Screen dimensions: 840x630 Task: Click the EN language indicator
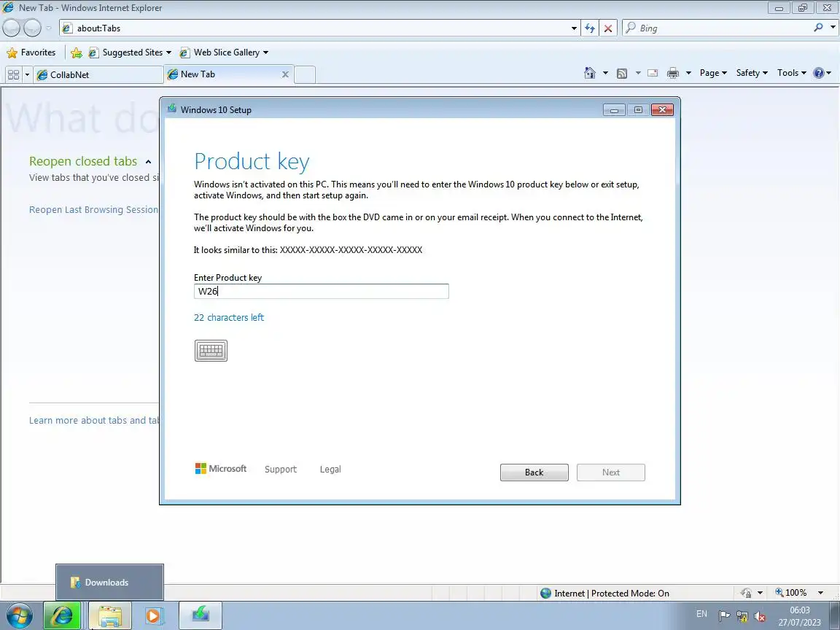(701, 614)
